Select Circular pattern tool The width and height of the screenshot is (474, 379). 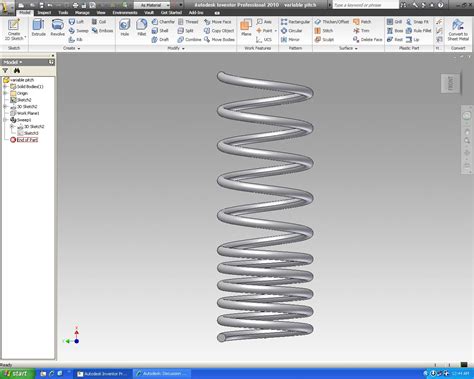[x=292, y=31]
